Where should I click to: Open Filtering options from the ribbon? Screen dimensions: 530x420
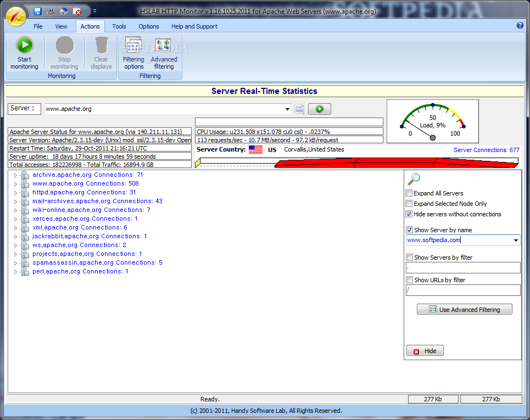coord(133,53)
